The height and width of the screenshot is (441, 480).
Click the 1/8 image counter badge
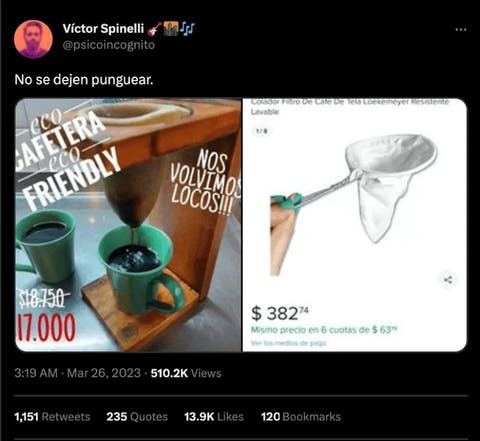[262, 131]
